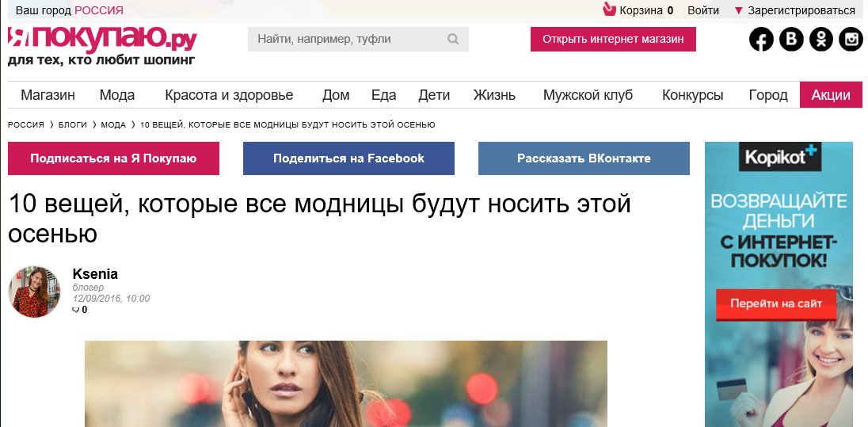
Task: Click the date 12/09/2016, 10:00
Action: [111, 299]
